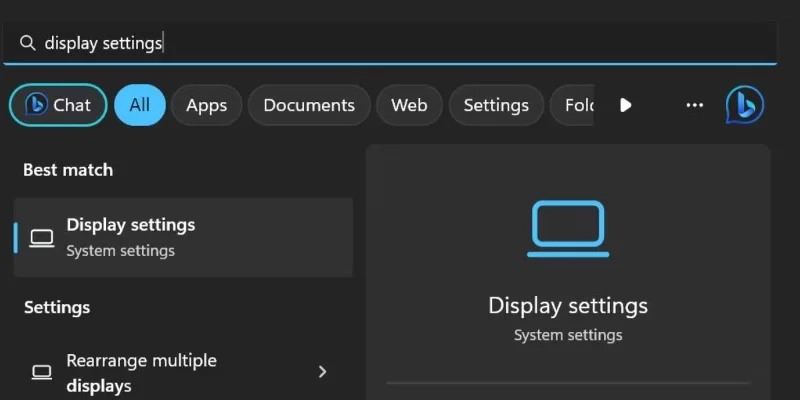Select the All filter tab

click(140, 105)
